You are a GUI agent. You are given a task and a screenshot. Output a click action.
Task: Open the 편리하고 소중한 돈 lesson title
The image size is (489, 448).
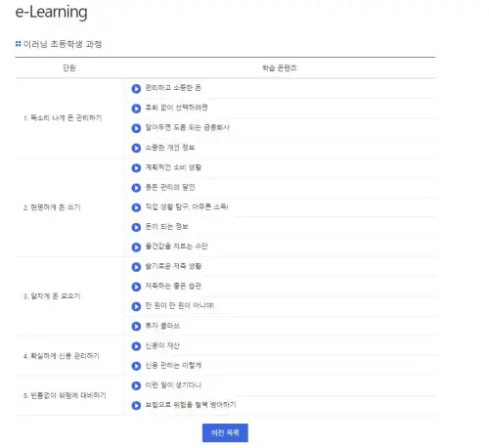coord(173,88)
